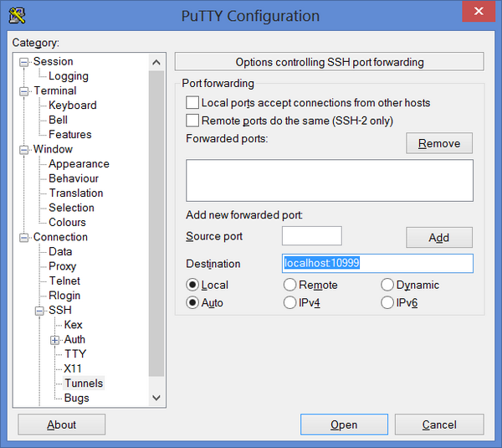Screen dimensions: 502x448
Task: Click the Source port input field
Action: (x=311, y=236)
